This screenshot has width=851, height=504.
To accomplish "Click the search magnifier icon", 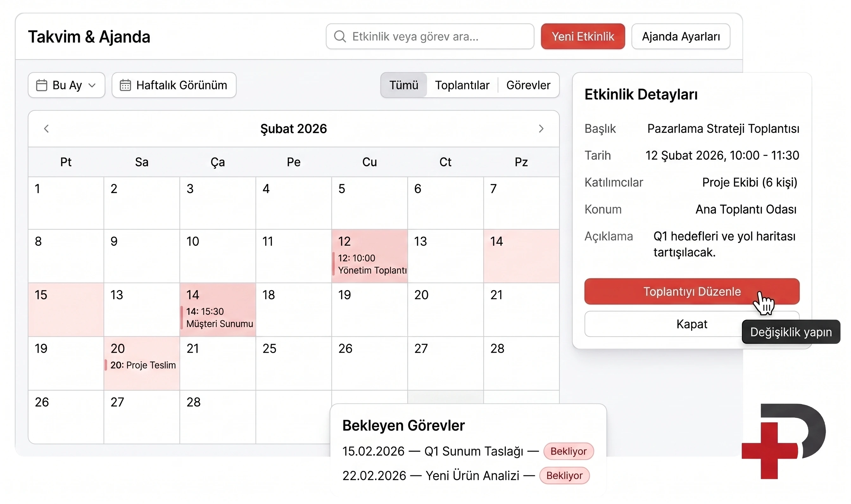I will click(x=340, y=36).
